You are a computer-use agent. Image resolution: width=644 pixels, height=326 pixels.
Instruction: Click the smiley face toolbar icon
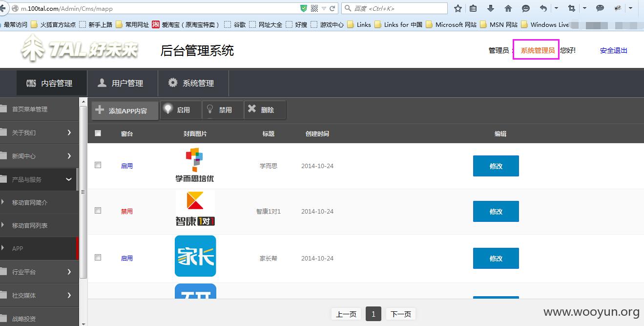(526, 8)
